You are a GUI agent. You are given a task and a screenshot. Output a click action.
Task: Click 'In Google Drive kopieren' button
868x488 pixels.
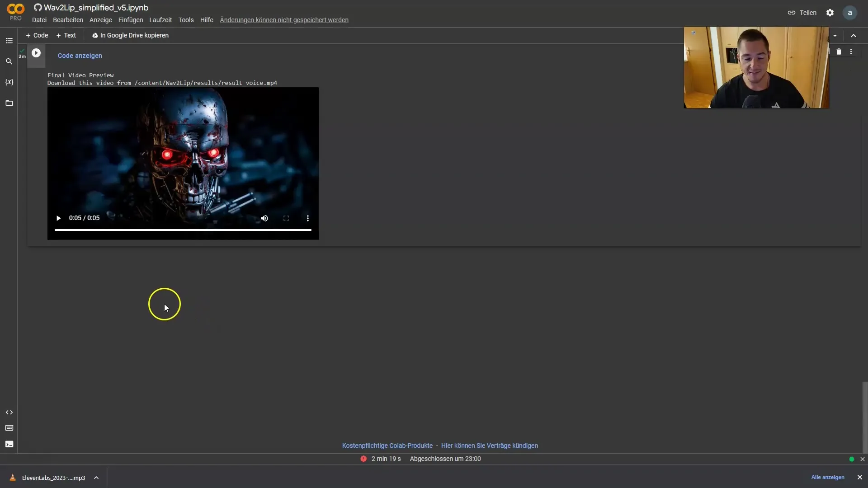[130, 34]
